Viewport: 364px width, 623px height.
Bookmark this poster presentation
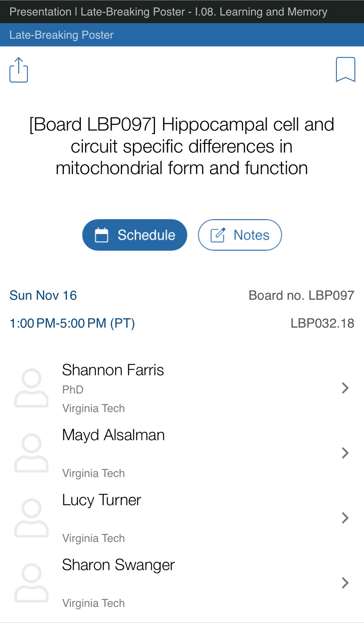345,69
